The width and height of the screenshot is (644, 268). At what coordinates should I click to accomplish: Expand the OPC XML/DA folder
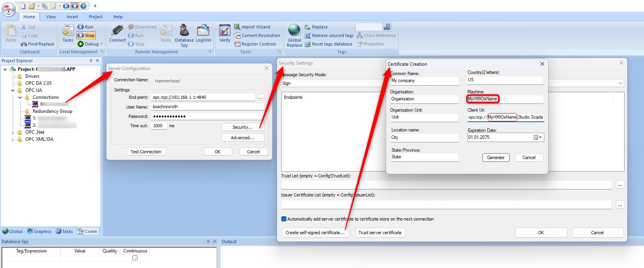13,140
